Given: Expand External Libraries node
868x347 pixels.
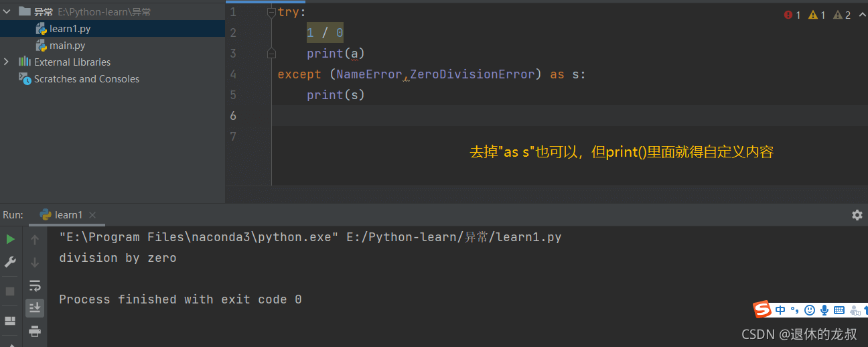Looking at the screenshot, I should click(x=7, y=62).
